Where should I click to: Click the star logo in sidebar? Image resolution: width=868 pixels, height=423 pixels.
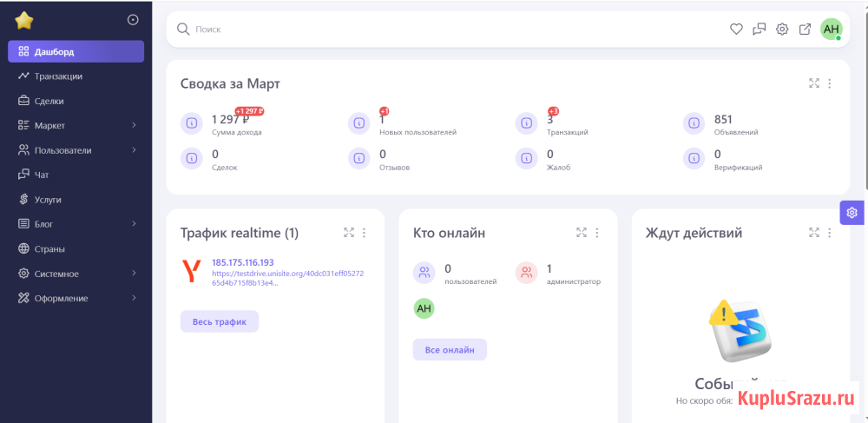(x=23, y=20)
